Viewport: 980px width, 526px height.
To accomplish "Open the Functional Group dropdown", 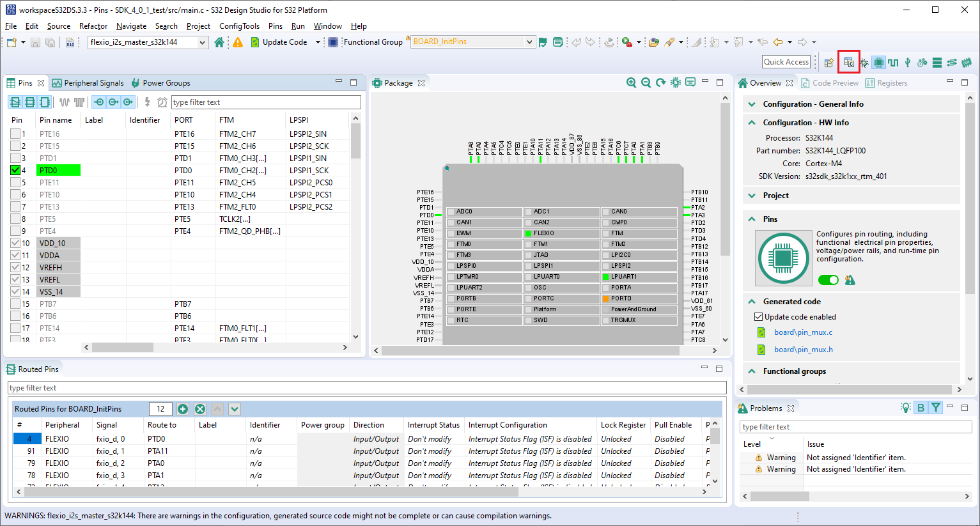I will 529,40.
